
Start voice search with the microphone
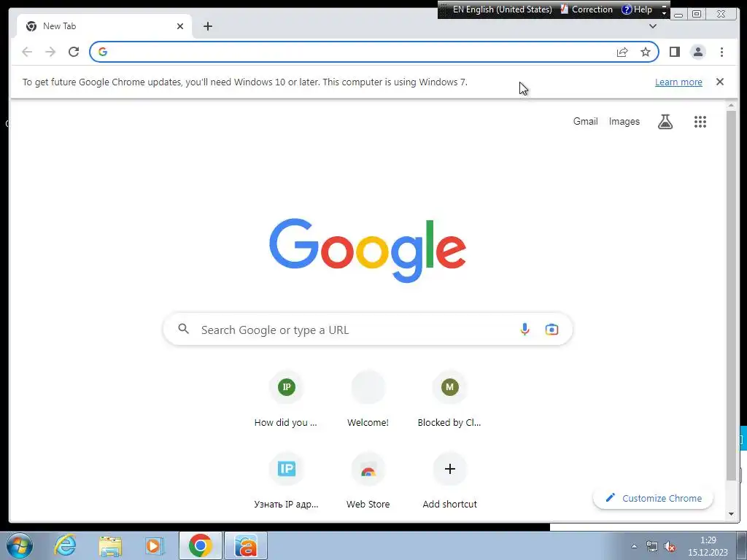click(x=525, y=330)
